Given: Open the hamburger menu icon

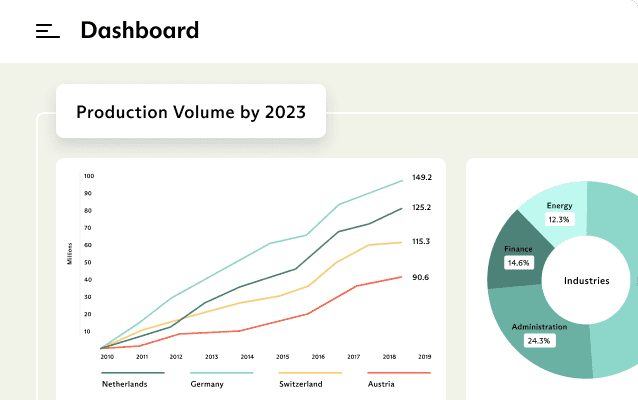Looking at the screenshot, I should [48, 31].
